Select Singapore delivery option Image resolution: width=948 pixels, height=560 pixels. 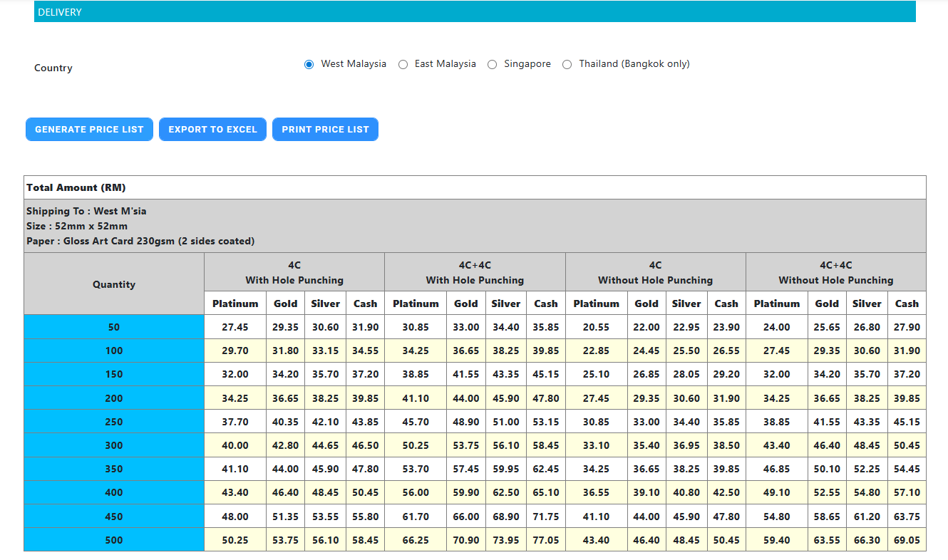tap(492, 64)
